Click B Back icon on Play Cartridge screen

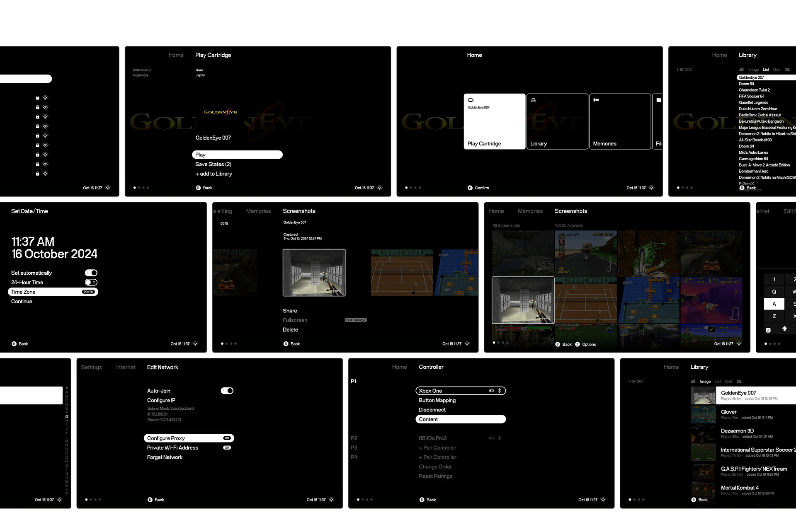[198, 188]
